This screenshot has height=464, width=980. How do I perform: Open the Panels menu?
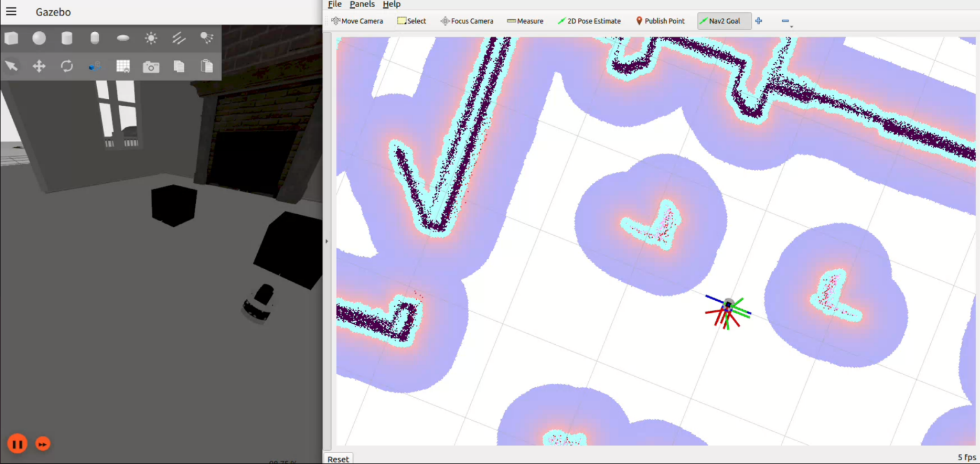click(x=362, y=4)
